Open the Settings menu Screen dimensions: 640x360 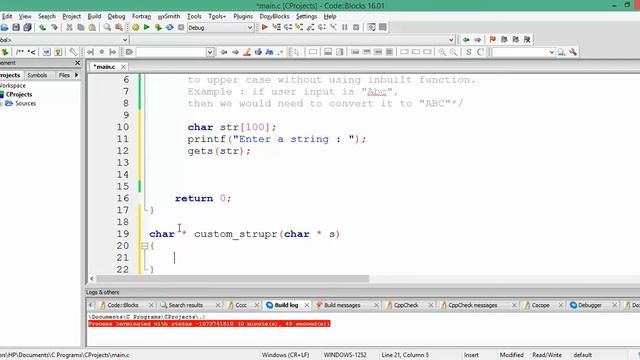click(x=306, y=16)
